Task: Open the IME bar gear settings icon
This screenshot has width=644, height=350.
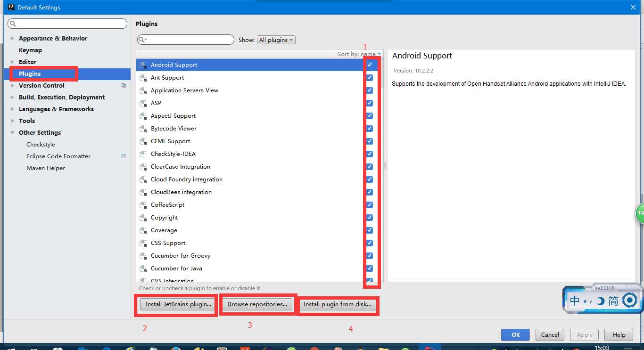Action: [630, 301]
